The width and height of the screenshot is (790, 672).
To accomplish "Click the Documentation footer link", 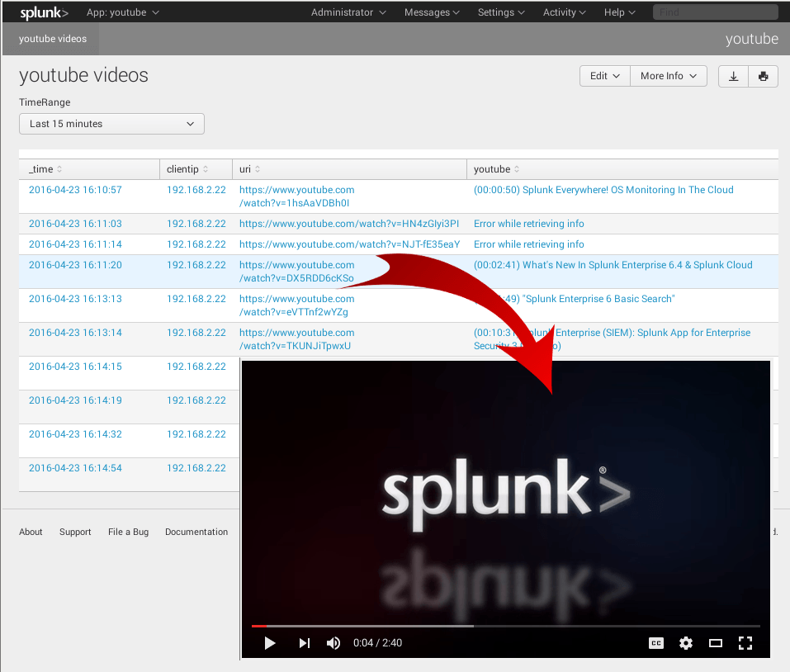I will coord(196,532).
